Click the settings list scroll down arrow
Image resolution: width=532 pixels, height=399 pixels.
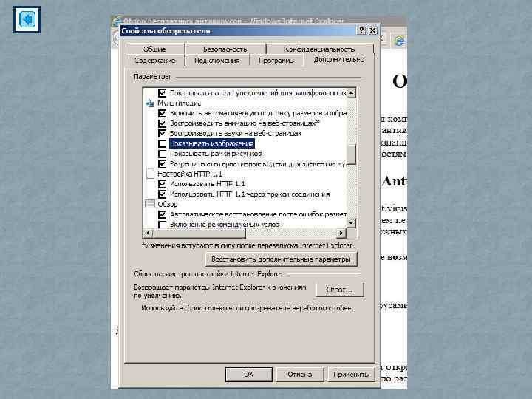coord(352,223)
